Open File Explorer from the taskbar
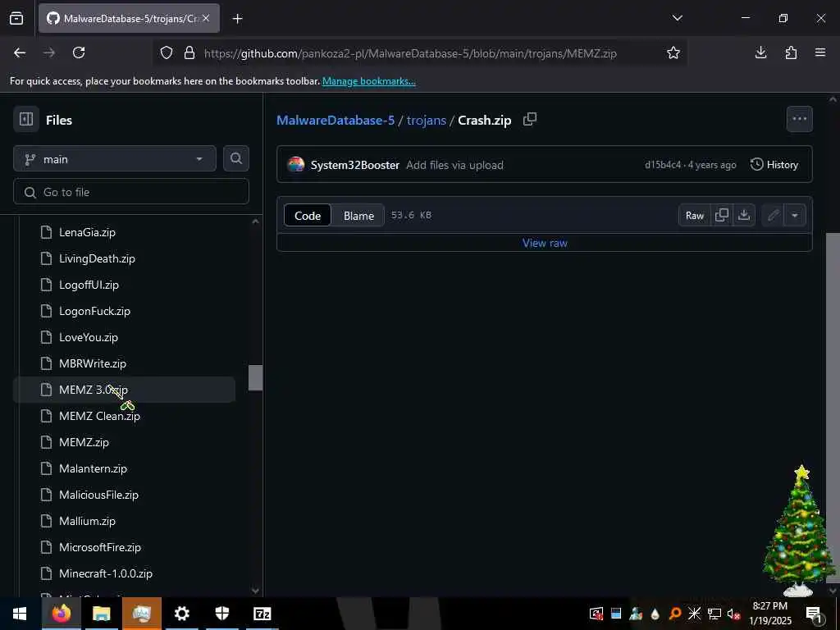The width and height of the screenshot is (840, 630). point(101,614)
